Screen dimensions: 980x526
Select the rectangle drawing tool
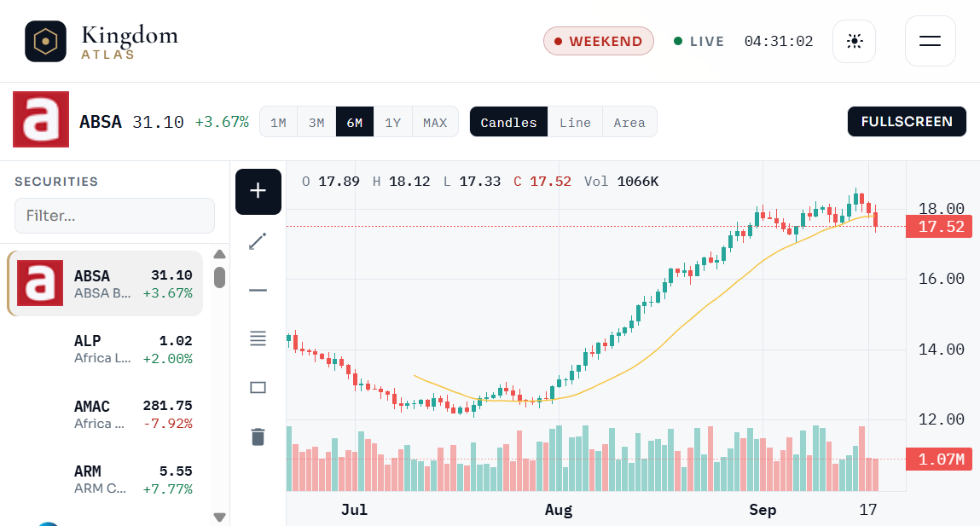coord(258,387)
